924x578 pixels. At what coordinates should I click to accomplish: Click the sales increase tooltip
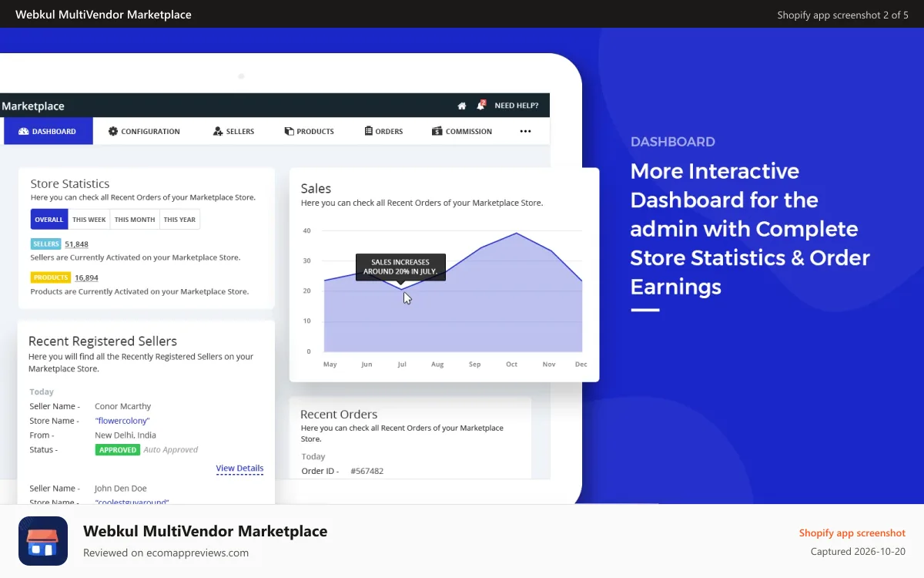coord(400,267)
